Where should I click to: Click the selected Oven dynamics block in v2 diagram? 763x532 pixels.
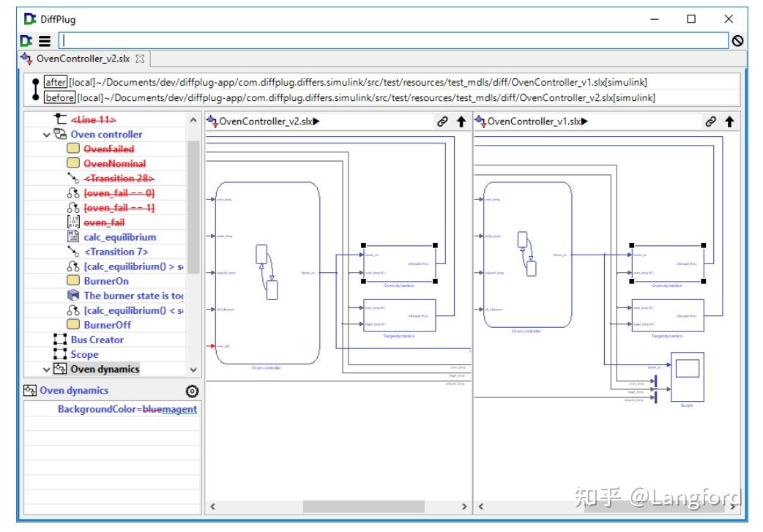399,263
